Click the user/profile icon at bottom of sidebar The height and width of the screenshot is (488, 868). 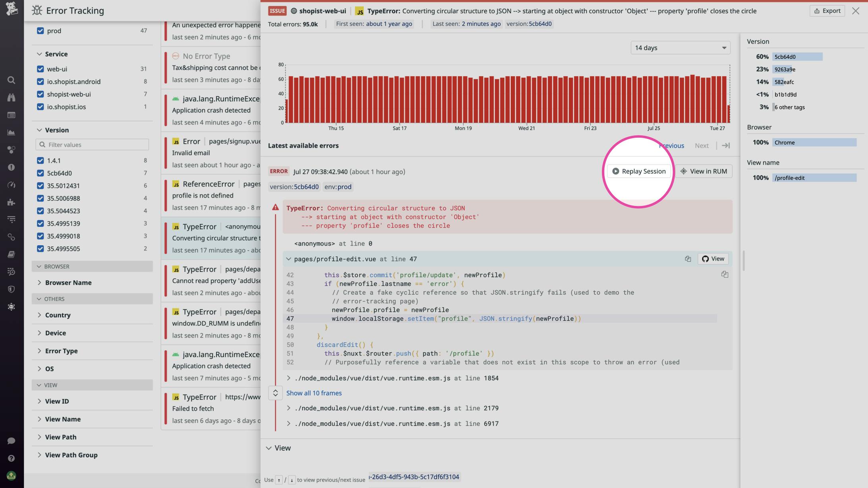point(12,476)
